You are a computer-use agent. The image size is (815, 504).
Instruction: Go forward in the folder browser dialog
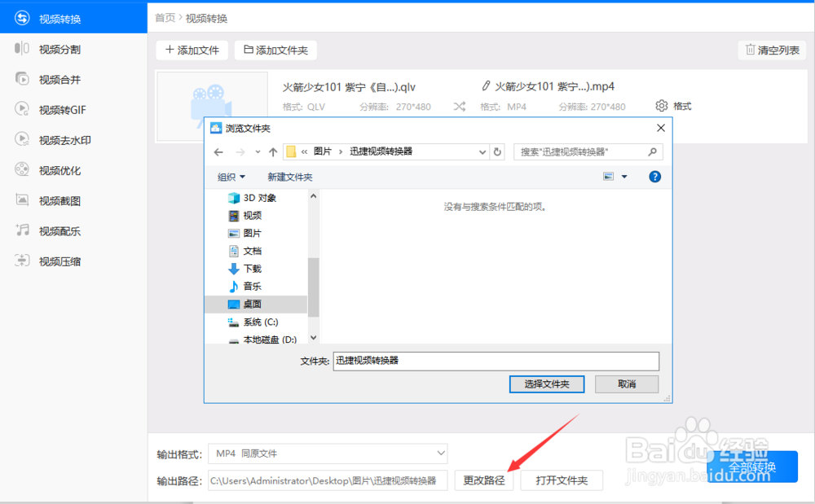pos(240,152)
